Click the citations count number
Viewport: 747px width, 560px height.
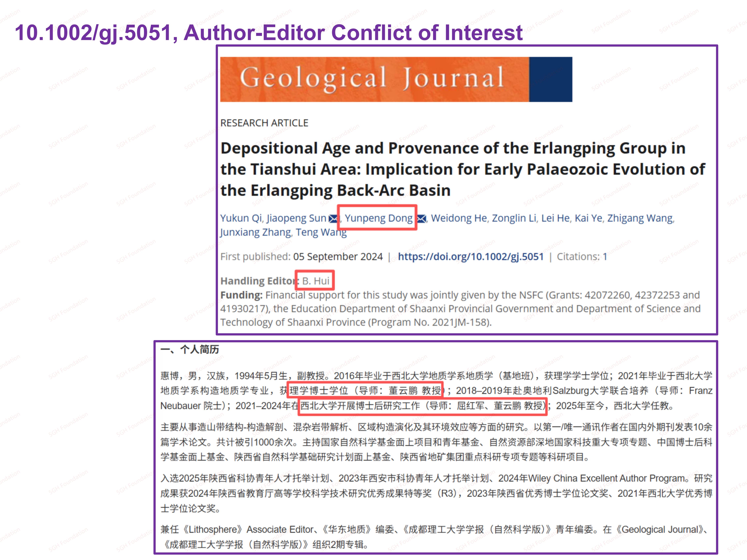[x=605, y=257]
